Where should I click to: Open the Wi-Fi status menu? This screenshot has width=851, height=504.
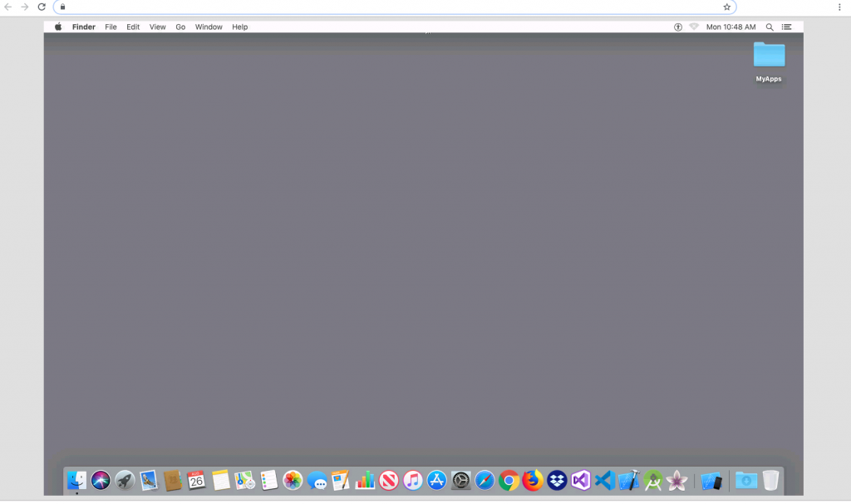click(x=694, y=27)
